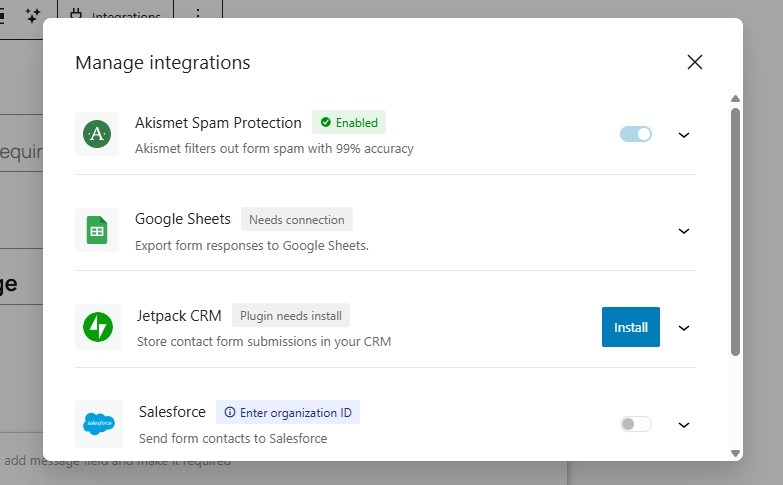Image resolution: width=783 pixels, height=485 pixels.
Task: Click the Akismet Spam Protection title
Action: (218, 123)
